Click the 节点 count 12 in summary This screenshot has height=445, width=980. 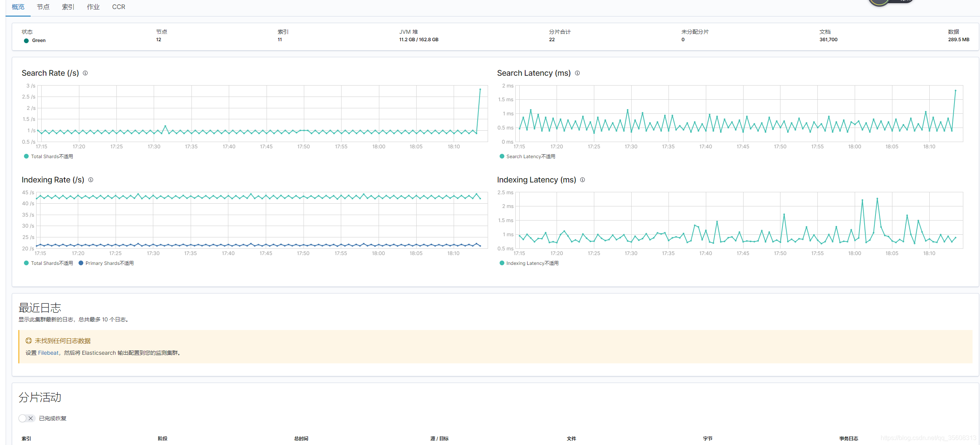point(159,40)
